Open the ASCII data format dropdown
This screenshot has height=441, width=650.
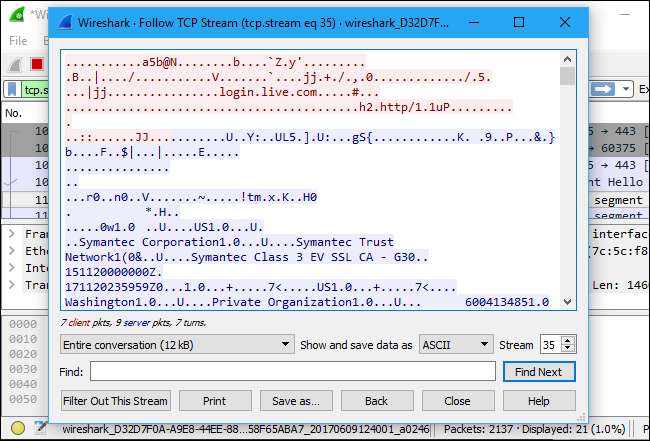(x=456, y=344)
